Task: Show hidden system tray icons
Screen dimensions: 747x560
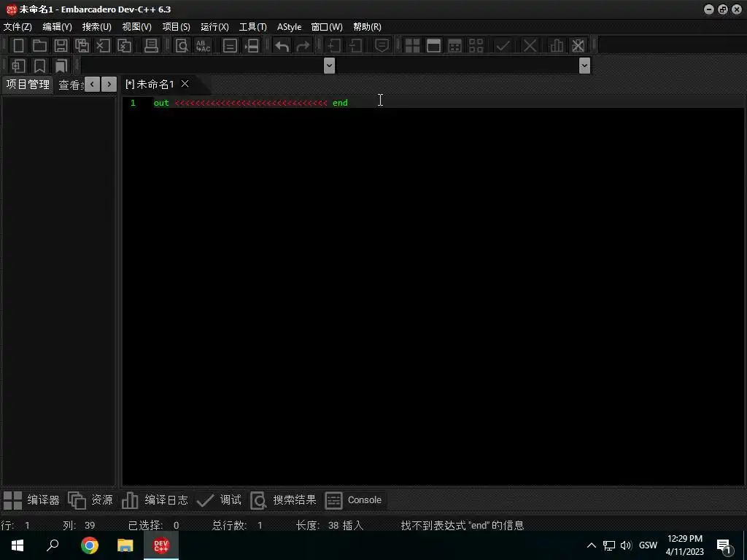Action: 591,545
